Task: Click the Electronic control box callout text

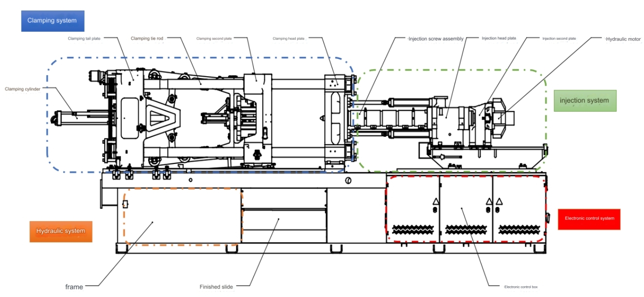Action: [521, 287]
